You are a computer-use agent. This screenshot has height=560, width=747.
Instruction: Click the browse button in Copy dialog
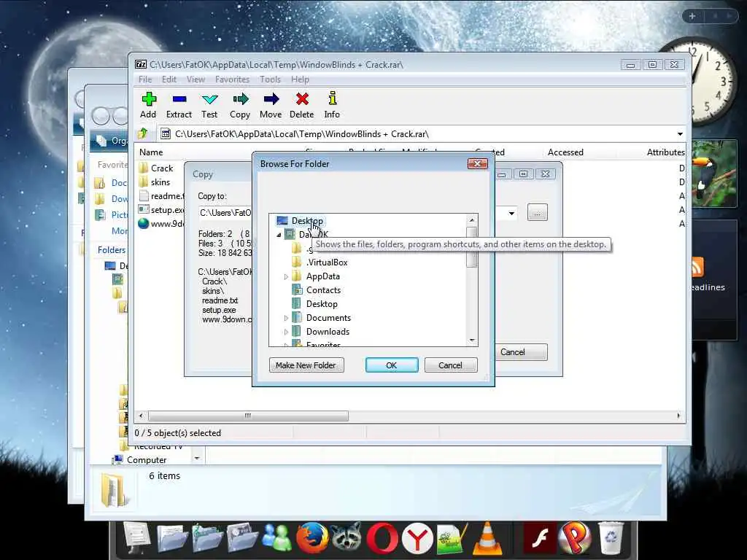tap(538, 213)
